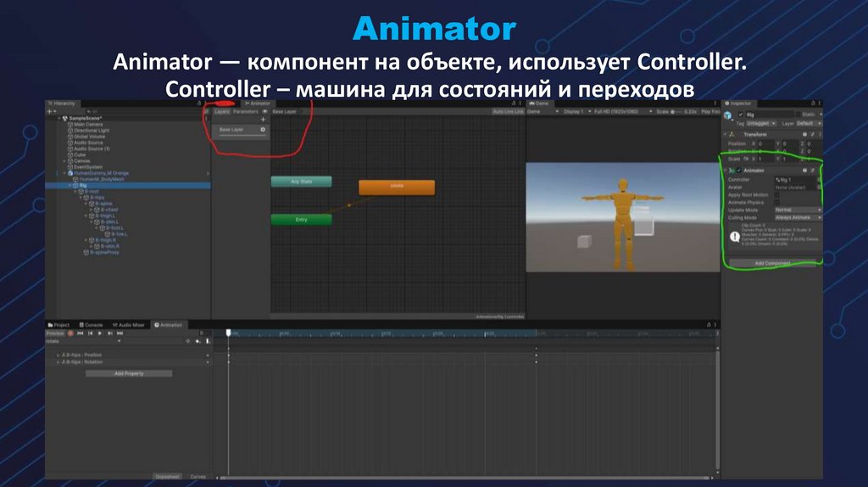Click the Animation timeline playhead marker
This screenshot has height=487, width=868.
[x=228, y=333]
